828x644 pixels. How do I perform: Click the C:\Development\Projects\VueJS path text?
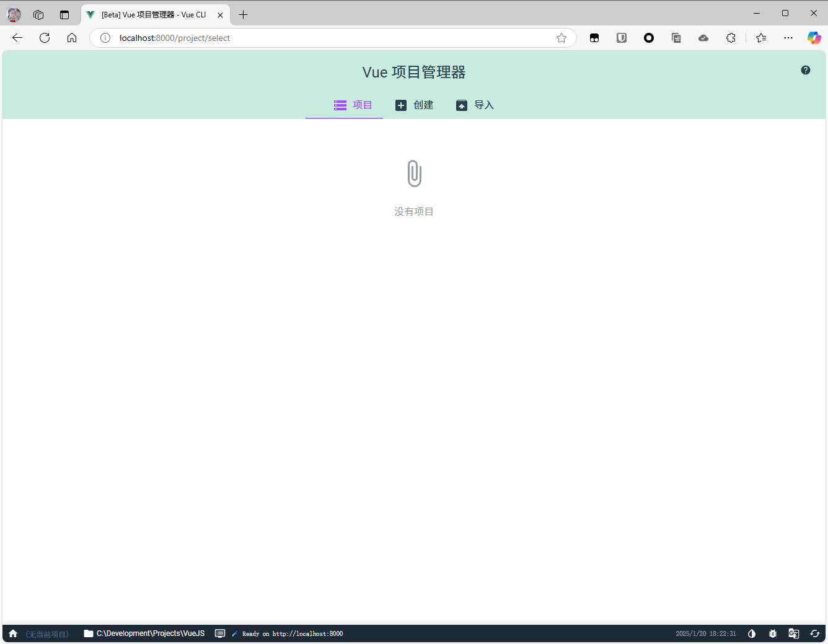click(151, 633)
